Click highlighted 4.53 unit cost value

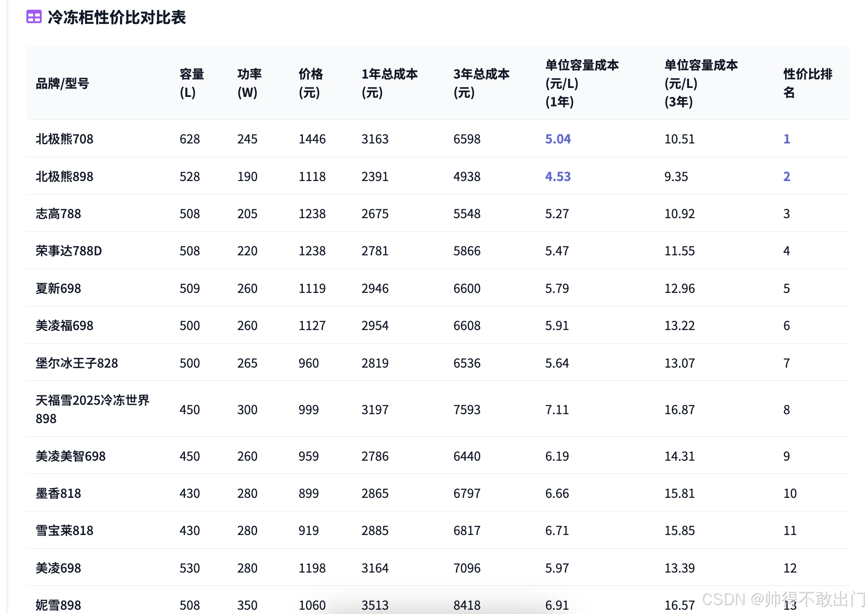[558, 176]
